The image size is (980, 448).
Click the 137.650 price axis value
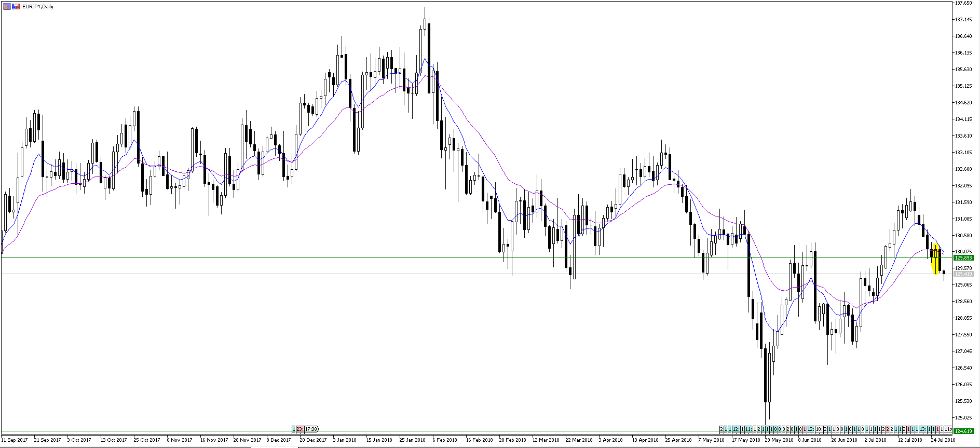963,3
